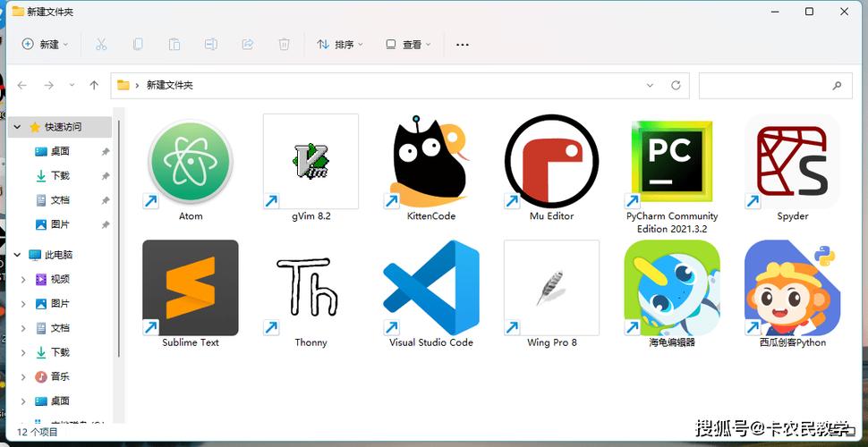Click the Sublime Text name label
The image size is (868, 447).
point(191,342)
